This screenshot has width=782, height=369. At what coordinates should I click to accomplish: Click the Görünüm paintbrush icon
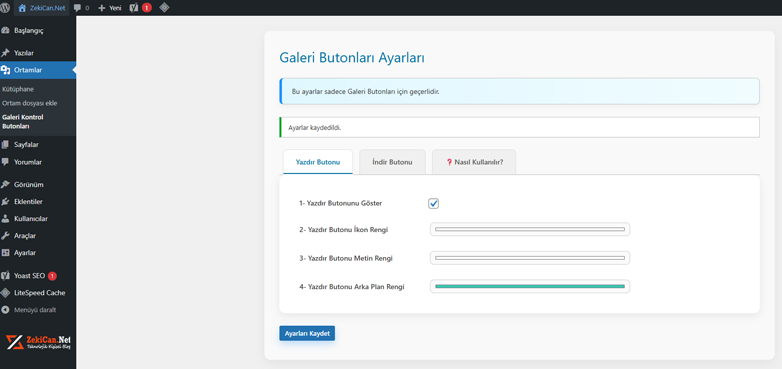pos(5,184)
